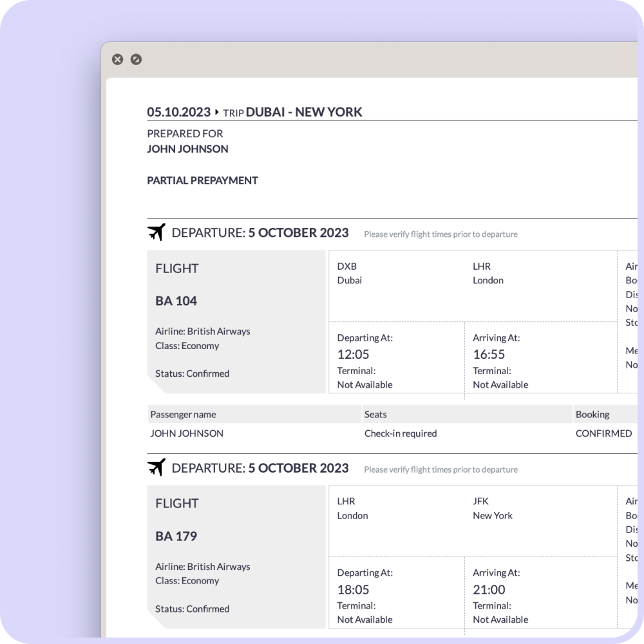Select the trip title DUBAI - NEW YORK
This screenshot has height=644, width=644.
304,112
